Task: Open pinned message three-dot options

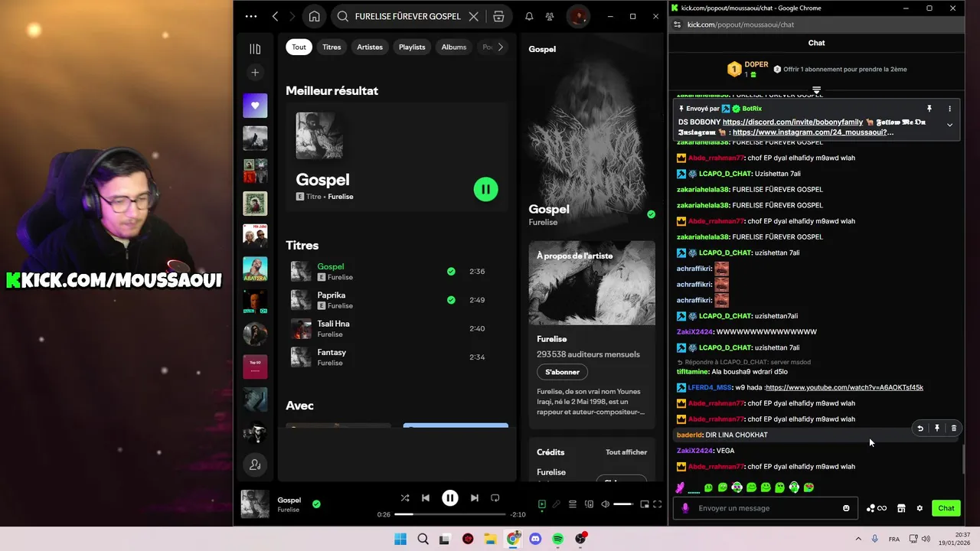Action: click(x=949, y=109)
